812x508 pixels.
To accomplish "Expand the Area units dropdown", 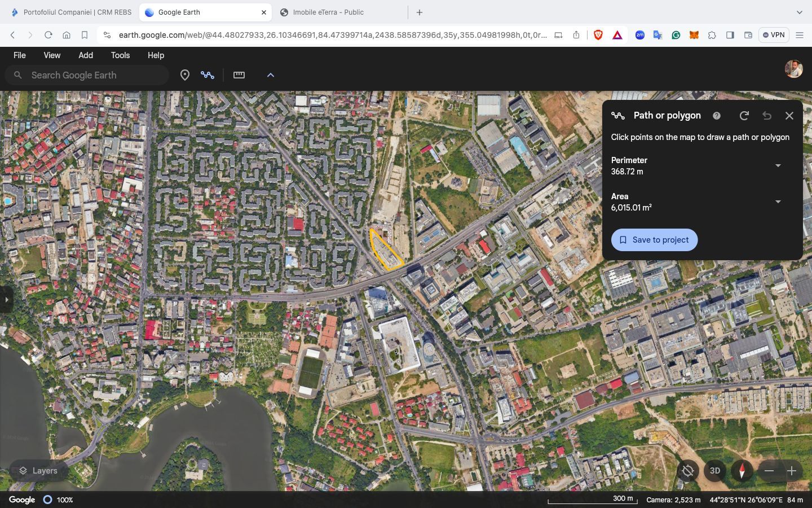I will pos(778,202).
